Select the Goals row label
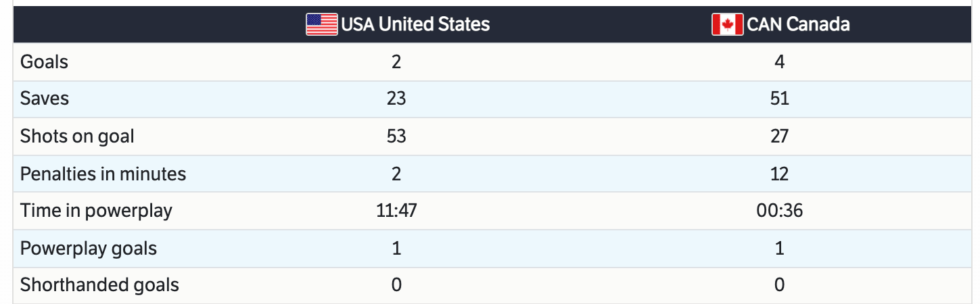The width and height of the screenshot is (980, 304). point(45,62)
